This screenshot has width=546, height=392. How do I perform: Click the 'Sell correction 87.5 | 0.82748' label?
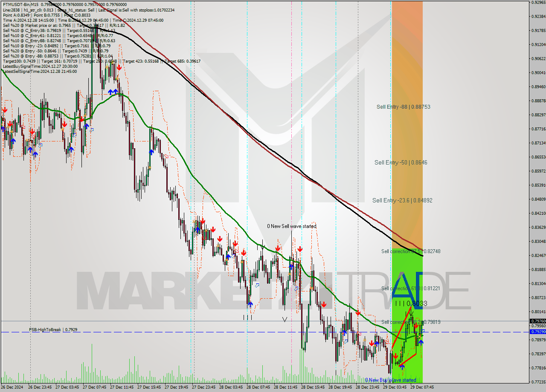coord(411,251)
